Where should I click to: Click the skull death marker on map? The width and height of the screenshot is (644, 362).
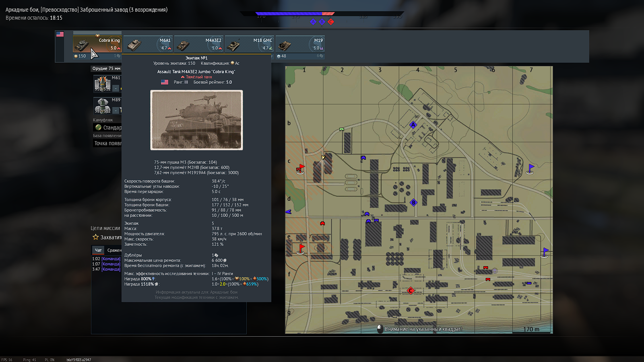[495, 271]
